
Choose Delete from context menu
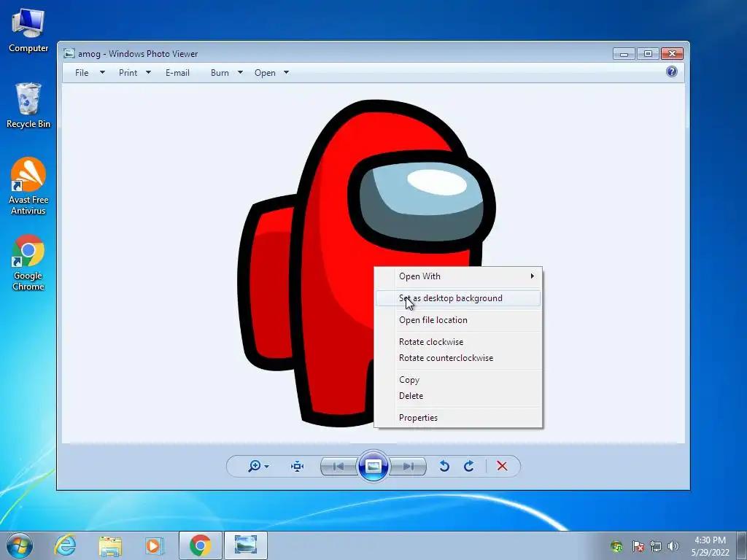coord(458,396)
